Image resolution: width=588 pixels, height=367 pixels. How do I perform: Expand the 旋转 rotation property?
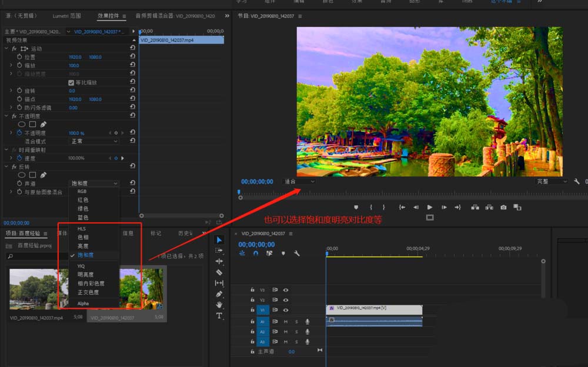(11, 91)
